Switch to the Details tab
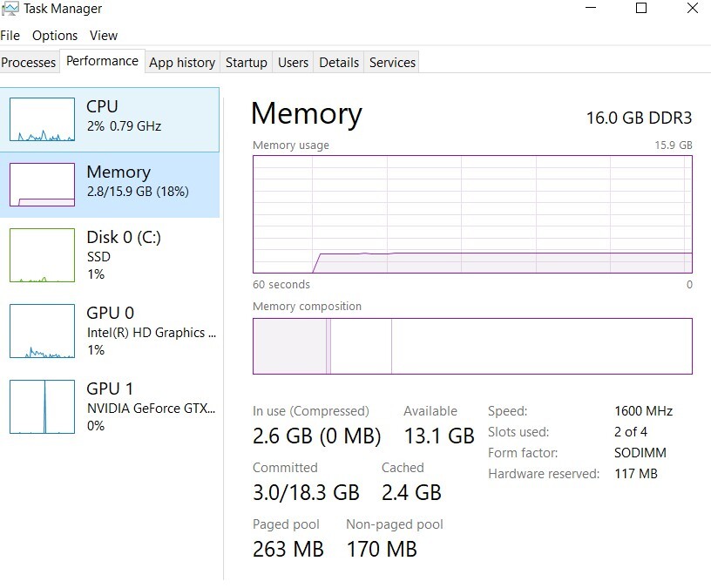Viewport: 711px width, 588px height. pos(339,63)
